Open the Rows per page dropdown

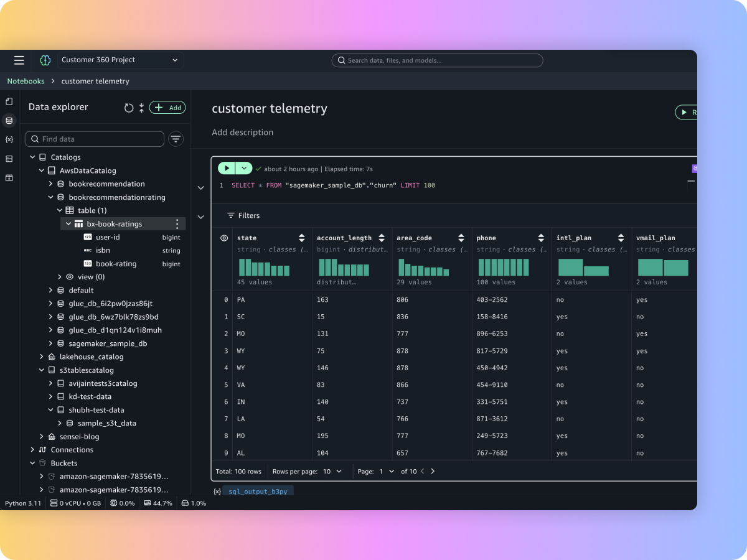point(332,471)
